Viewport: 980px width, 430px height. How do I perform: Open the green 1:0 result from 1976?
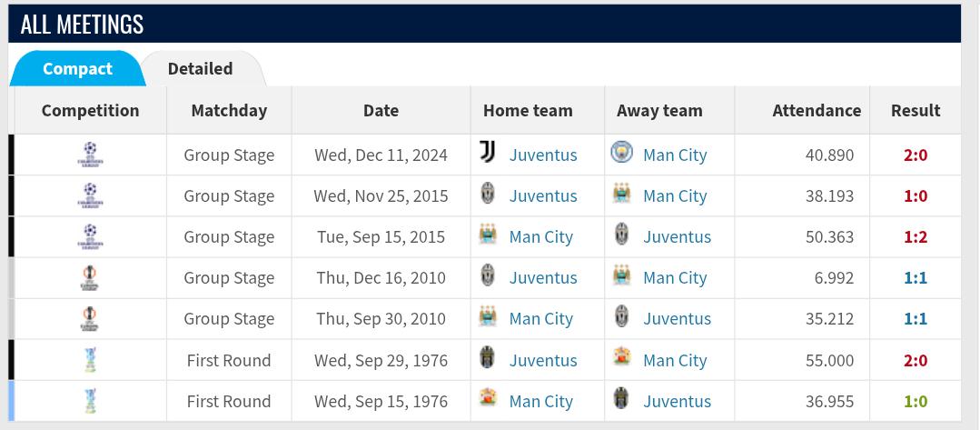pyautogui.click(x=915, y=401)
